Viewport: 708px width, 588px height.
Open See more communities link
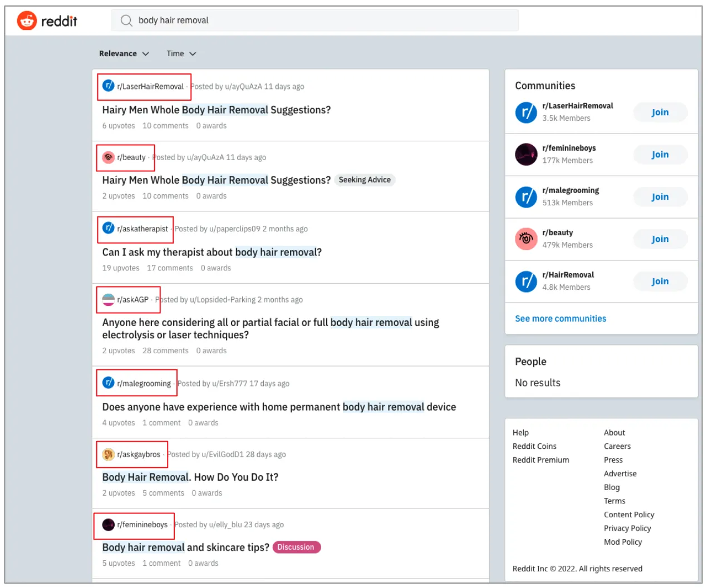click(x=560, y=319)
